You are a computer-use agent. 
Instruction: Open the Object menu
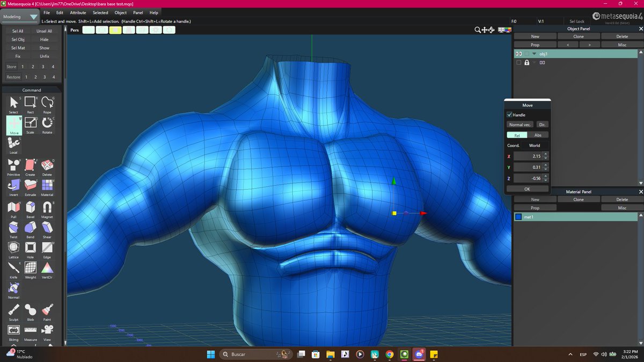[x=121, y=12]
